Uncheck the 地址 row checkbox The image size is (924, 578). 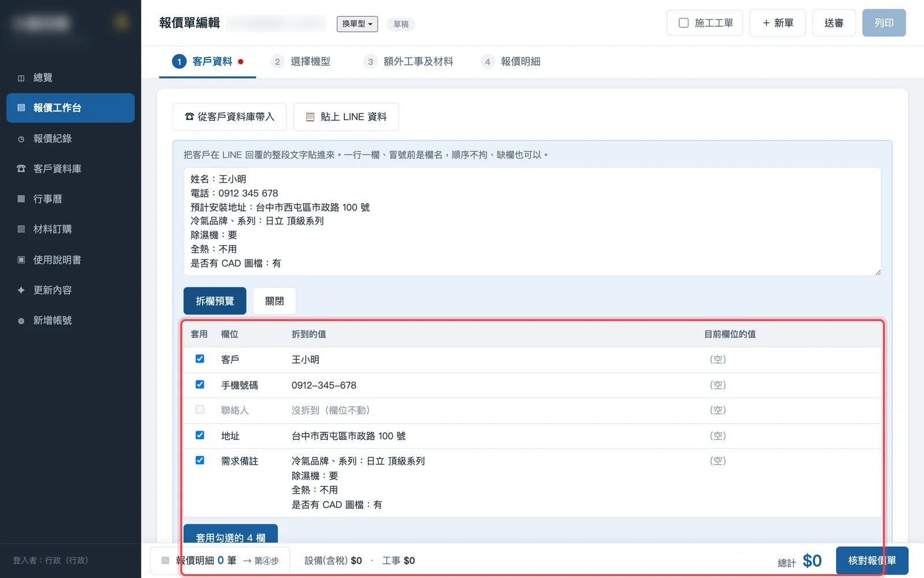tap(200, 435)
